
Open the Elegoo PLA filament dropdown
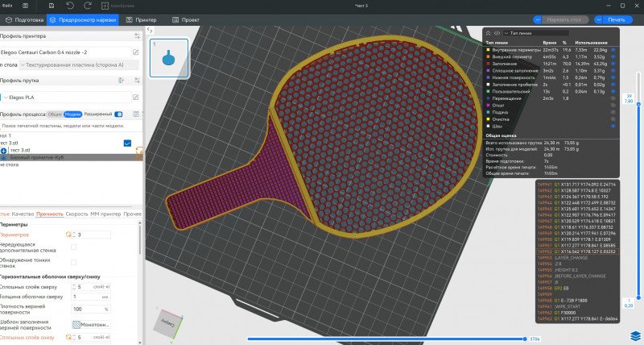pos(64,97)
